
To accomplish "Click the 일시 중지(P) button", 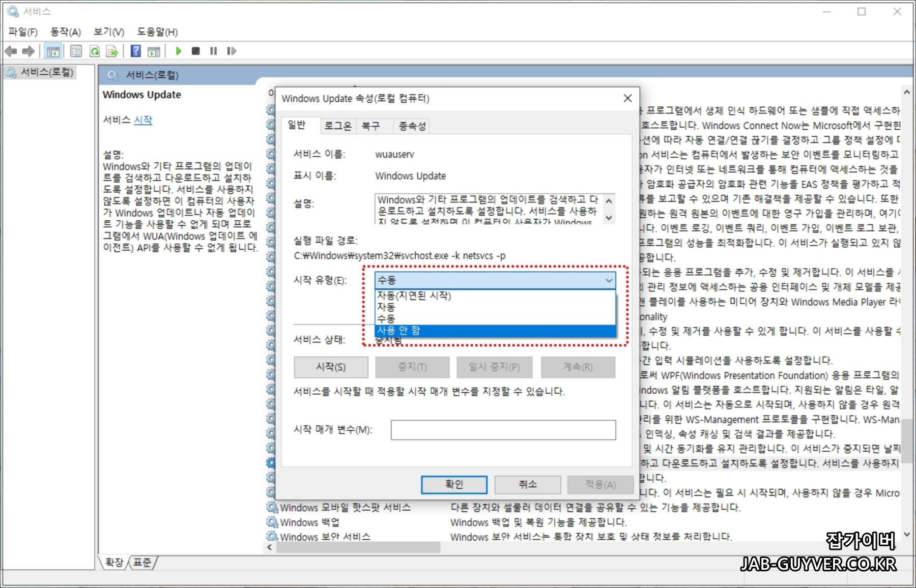I will [x=494, y=367].
